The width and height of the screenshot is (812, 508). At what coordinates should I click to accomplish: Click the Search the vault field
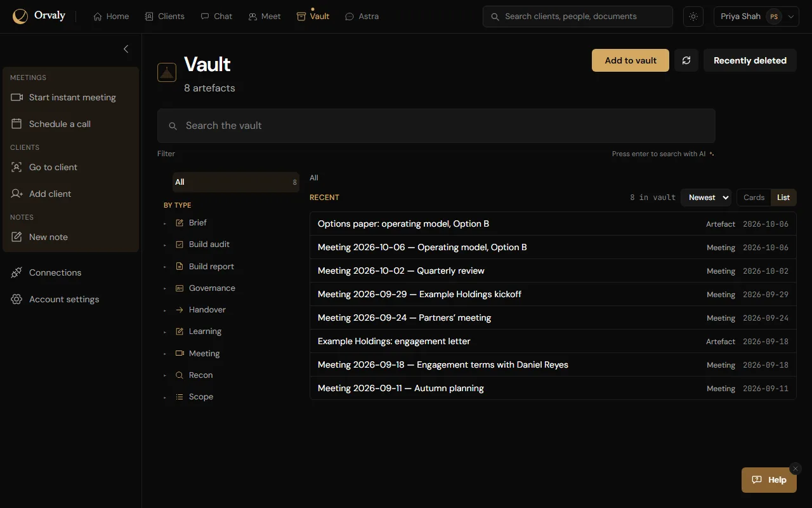pos(436,126)
